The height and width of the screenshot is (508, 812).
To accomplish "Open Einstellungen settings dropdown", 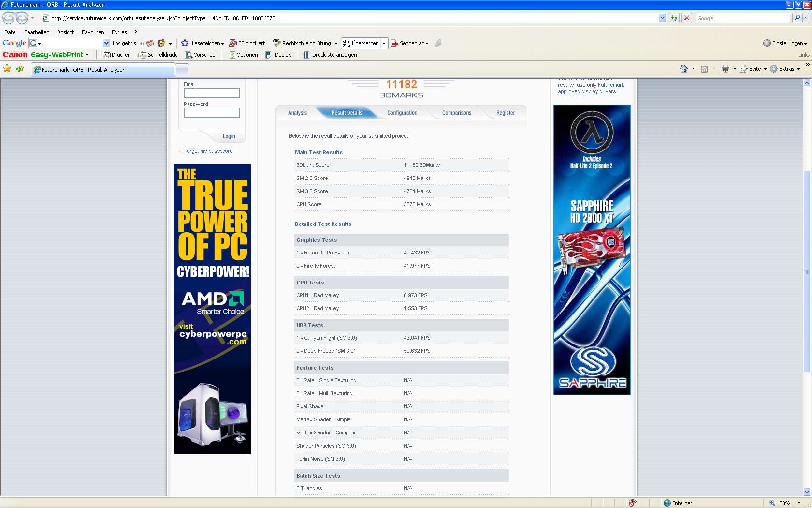I will [x=785, y=43].
